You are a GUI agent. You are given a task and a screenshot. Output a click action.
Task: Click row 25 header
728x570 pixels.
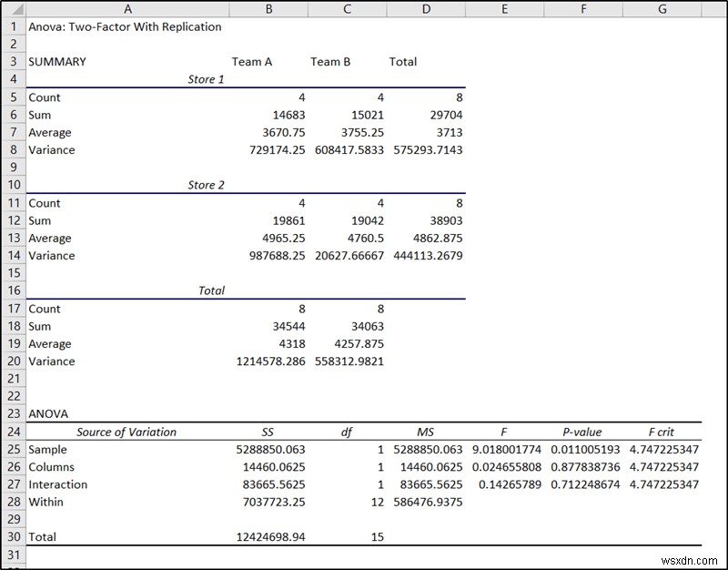tap(13, 450)
